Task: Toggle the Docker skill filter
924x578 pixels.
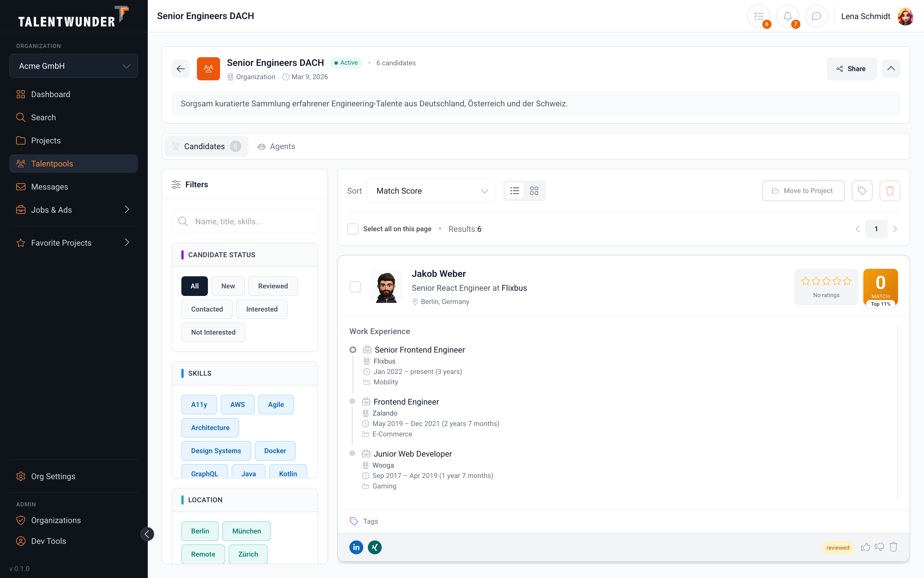Action: 275,451
